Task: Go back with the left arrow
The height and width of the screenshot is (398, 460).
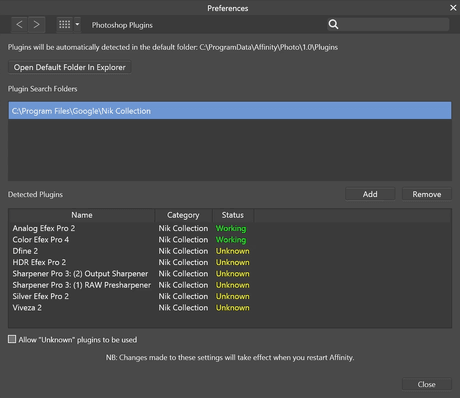Action: pyautogui.click(x=19, y=25)
